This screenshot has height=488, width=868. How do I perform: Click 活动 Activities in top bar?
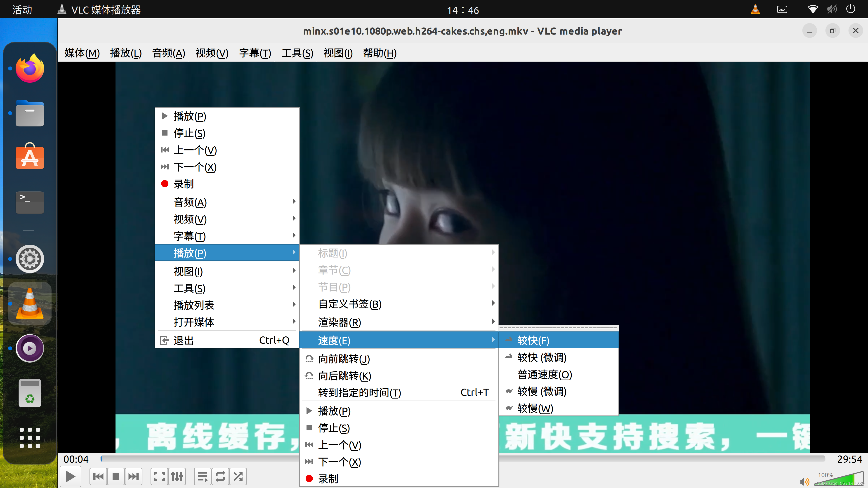22,10
